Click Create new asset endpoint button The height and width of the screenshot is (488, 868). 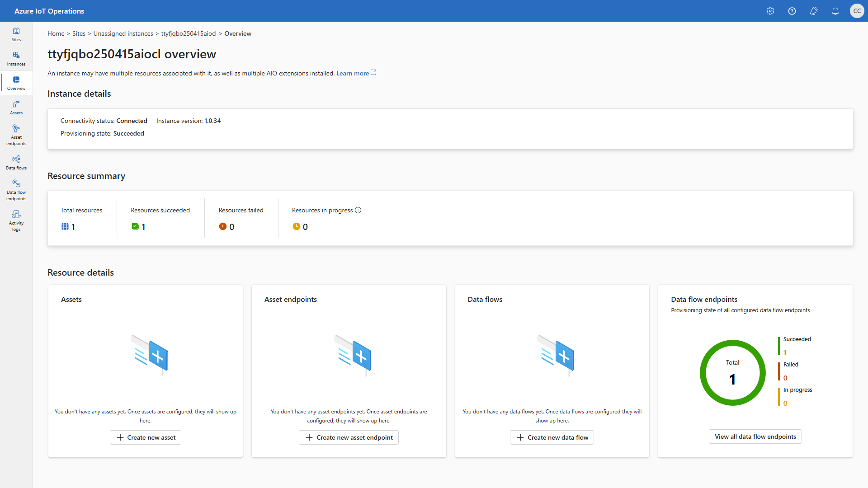pyautogui.click(x=349, y=437)
